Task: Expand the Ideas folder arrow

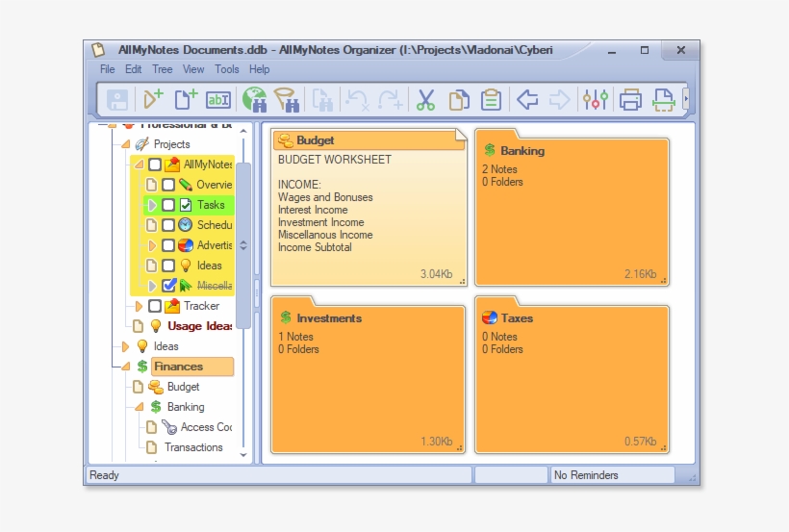Action: pyautogui.click(x=125, y=346)
